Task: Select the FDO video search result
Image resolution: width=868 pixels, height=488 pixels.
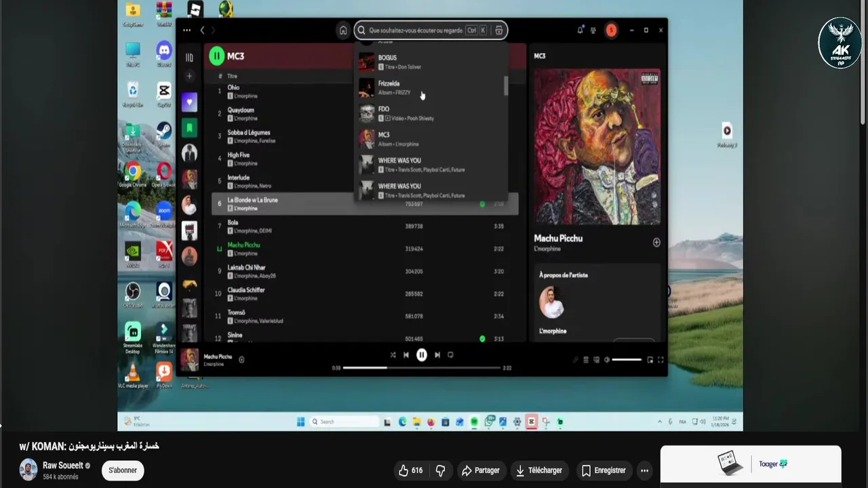Action: click(x=431, y=113)
